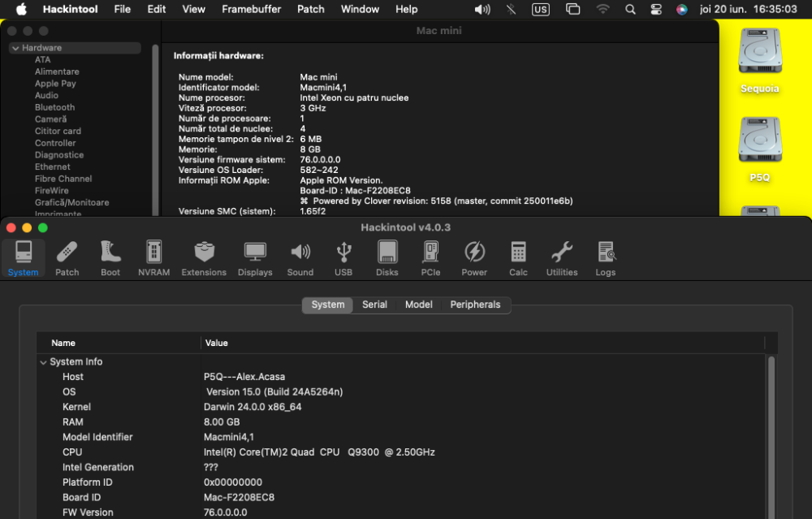Activate Siri from menu bar
The height and width of the screenshot is (519, 812).
(x=682, y=9)
